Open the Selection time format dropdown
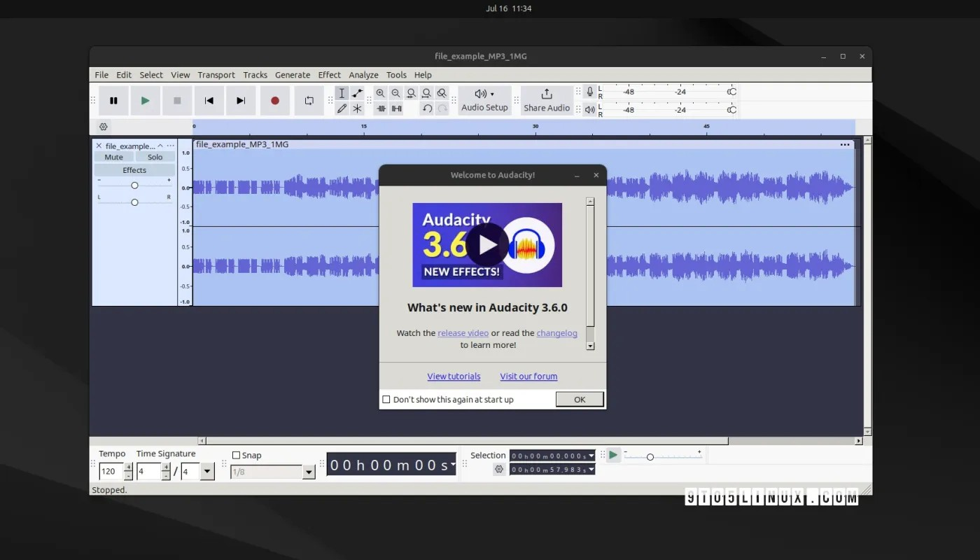This screenshot has height=560, width=980. pyautogui.click(x=591, y=455)
